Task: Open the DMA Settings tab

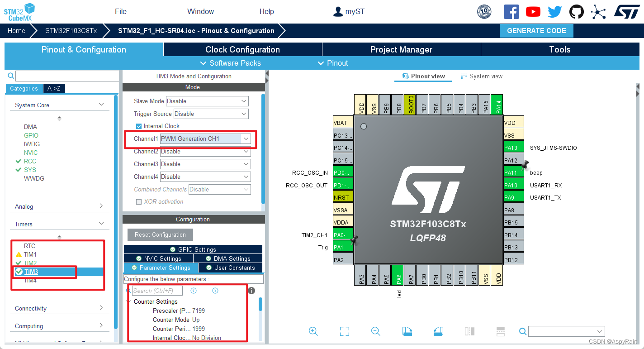Action: [228, 258]
